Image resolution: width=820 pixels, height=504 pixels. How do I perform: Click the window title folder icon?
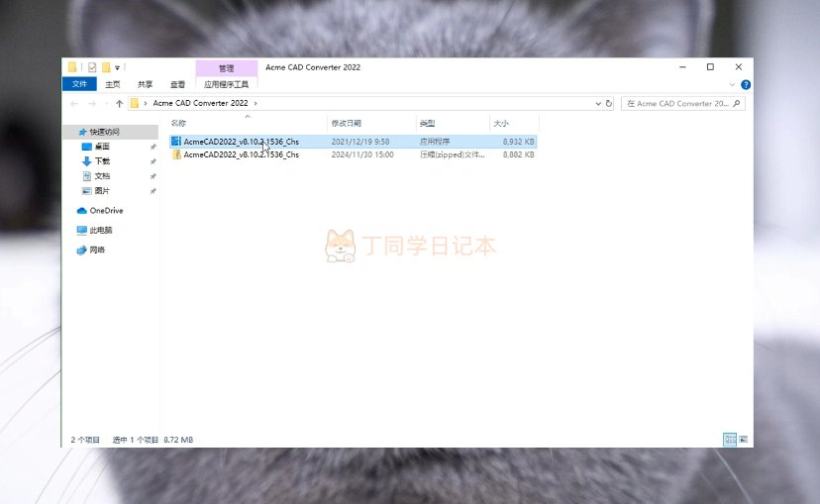coord(72,67)
